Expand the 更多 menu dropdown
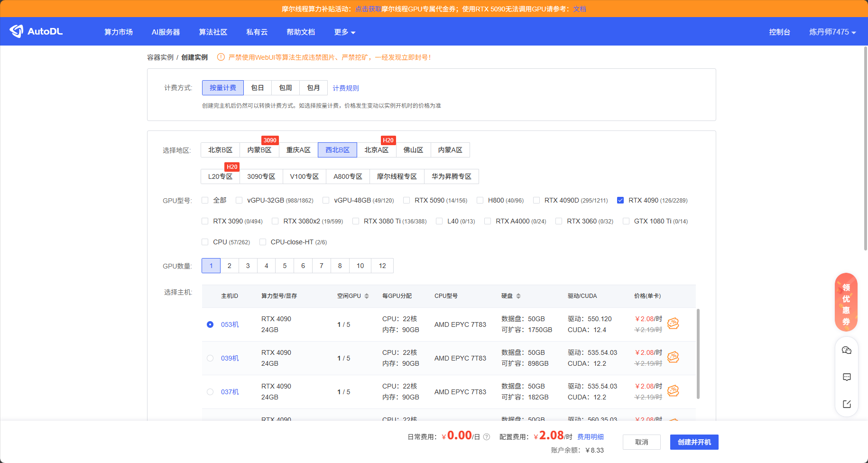The image size is (868, 463). coord(345,32)
